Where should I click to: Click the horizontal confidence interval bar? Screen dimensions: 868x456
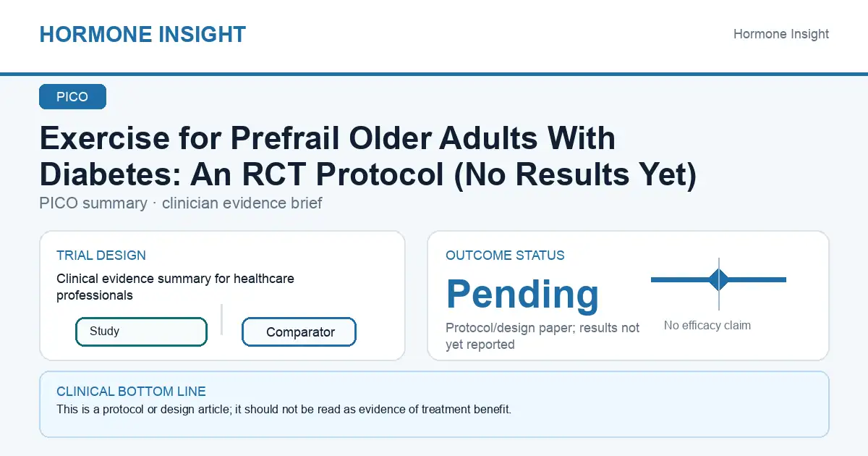click(x=718, y=279)
